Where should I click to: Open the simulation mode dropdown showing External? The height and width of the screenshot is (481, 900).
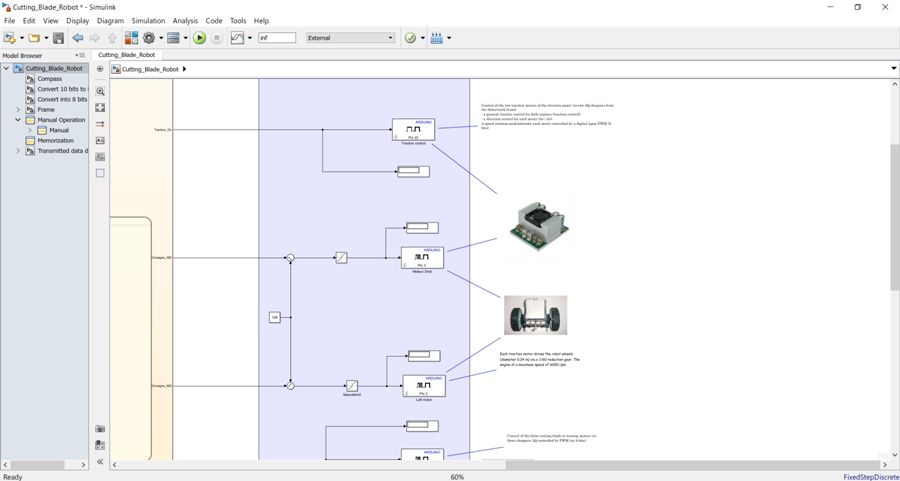tap(350, 38)
